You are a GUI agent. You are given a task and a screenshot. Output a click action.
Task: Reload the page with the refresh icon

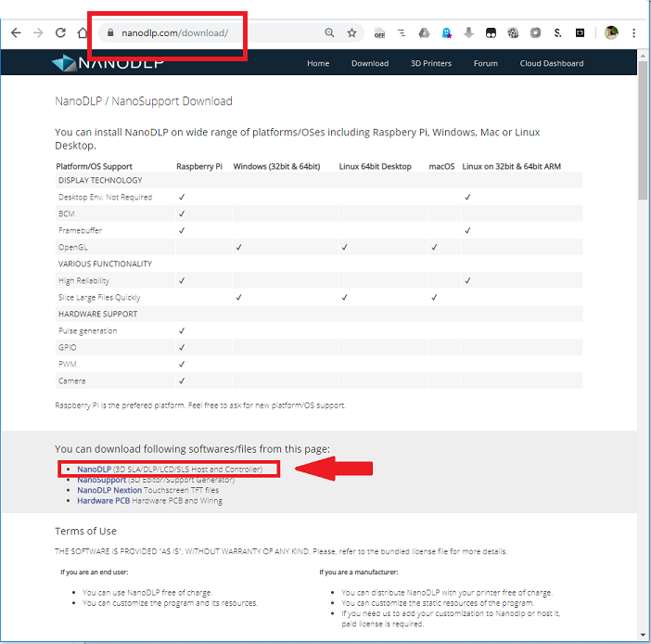point(60,32)
